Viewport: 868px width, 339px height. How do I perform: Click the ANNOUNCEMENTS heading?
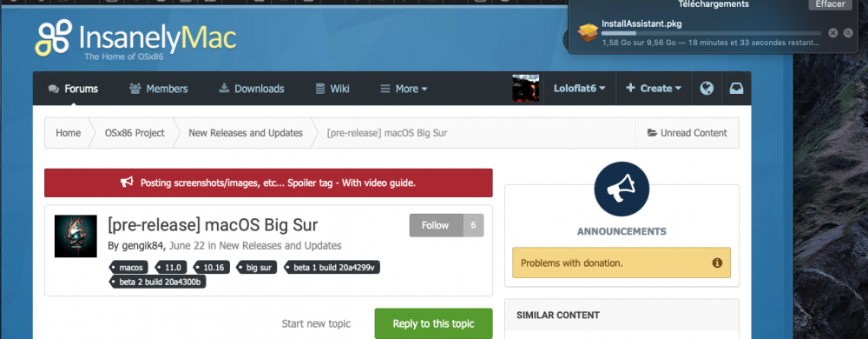(621, 231)
